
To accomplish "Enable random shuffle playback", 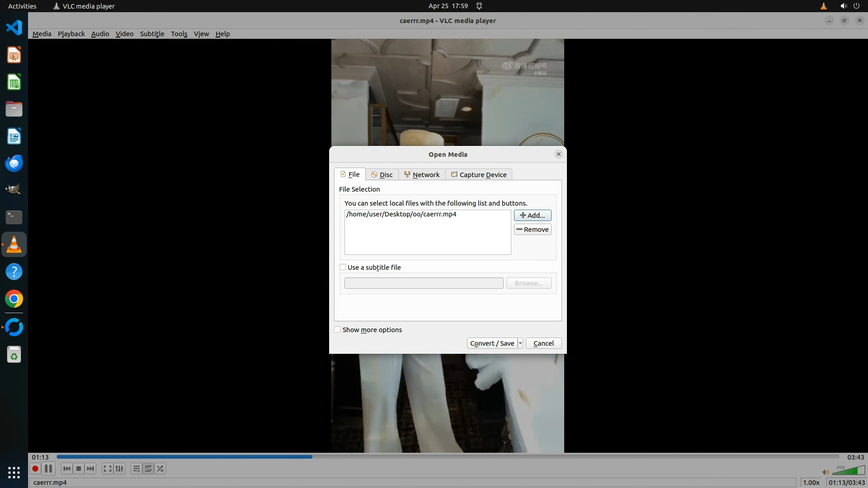I will click(160, 469).
